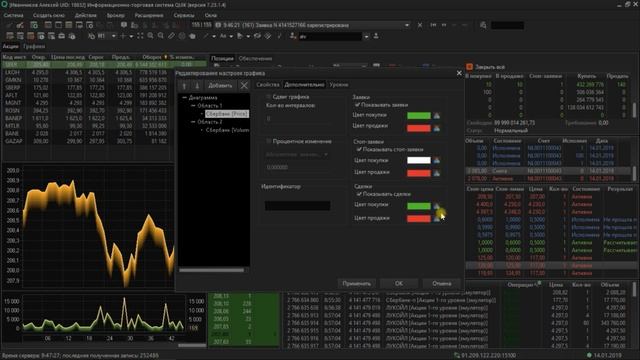The height and width of the screenshot is (360, 640).
Task: Open the Расширения menu
Action: (149, 15)
